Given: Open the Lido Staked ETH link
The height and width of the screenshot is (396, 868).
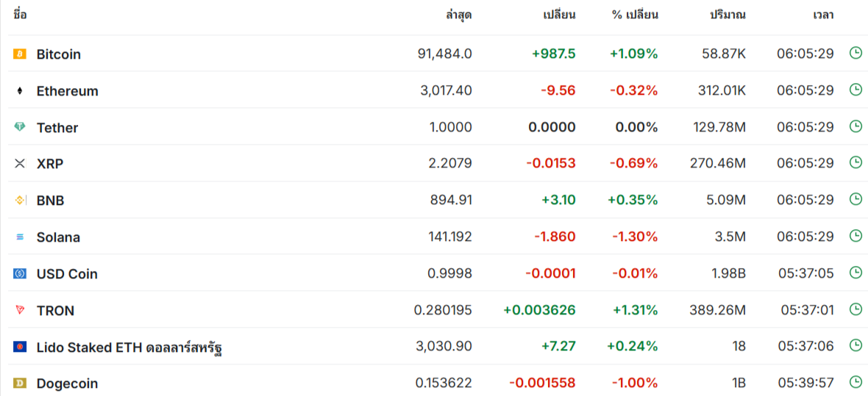Looking at the screenshot, I should click(x=129, y=347).
